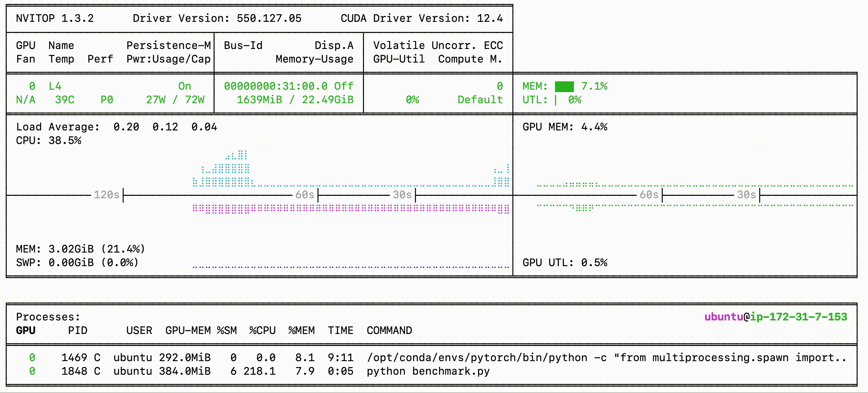868x393 pixels.
Task: Click the green MEM 7.1% usage bar
Action: tap(565, 86)
